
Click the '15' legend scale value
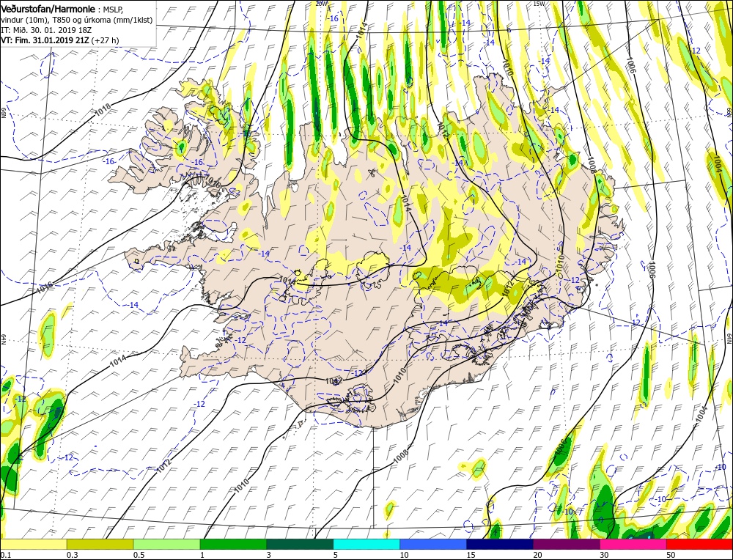(x=471, y=555)
